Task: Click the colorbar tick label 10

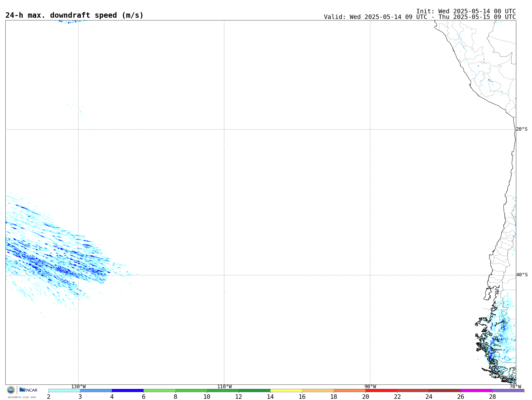Action: click(207, 397)
